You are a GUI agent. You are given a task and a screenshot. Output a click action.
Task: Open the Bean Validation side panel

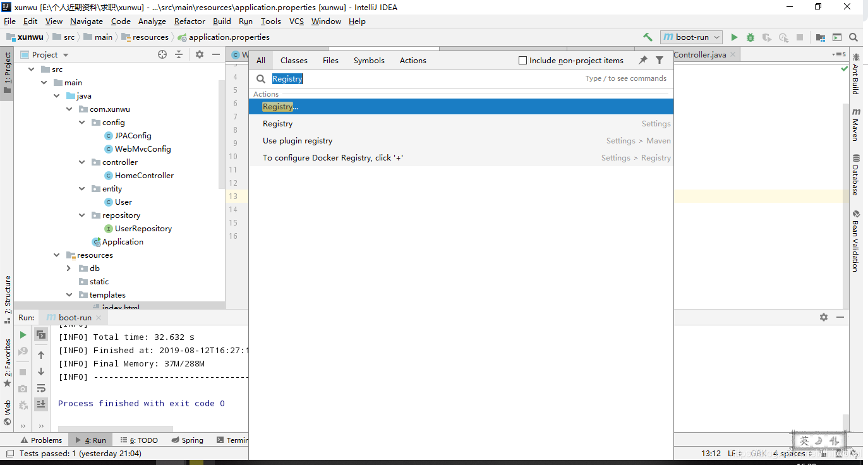coord(856,241)
